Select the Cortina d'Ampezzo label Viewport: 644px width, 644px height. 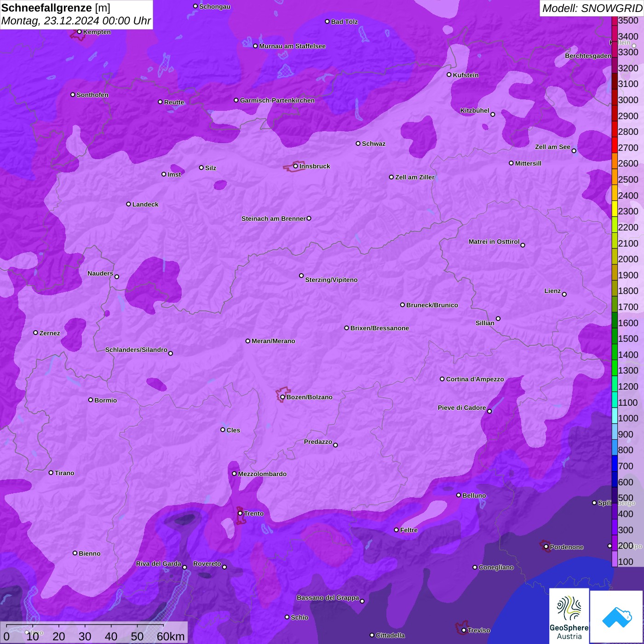pyautogui.click(x=475, y=379)
